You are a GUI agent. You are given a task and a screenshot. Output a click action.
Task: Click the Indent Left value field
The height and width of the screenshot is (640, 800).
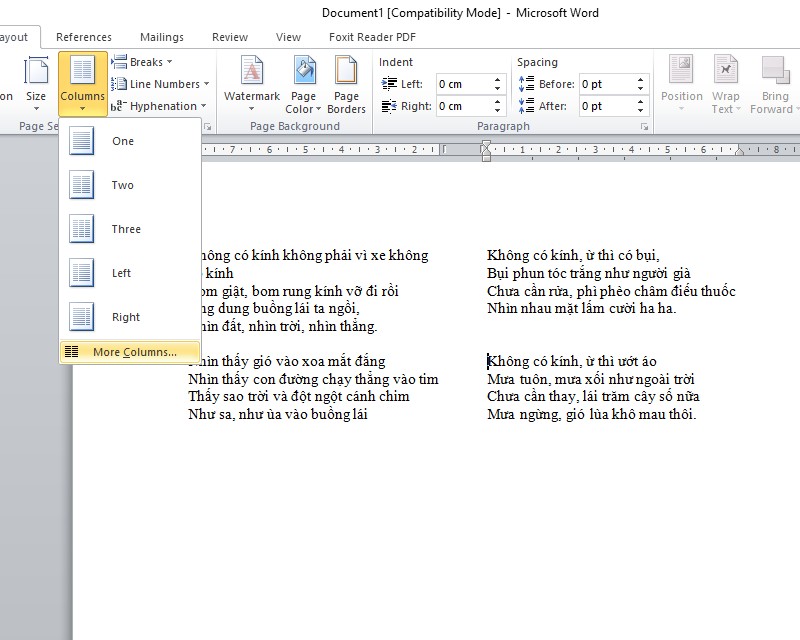click(465, 84)
